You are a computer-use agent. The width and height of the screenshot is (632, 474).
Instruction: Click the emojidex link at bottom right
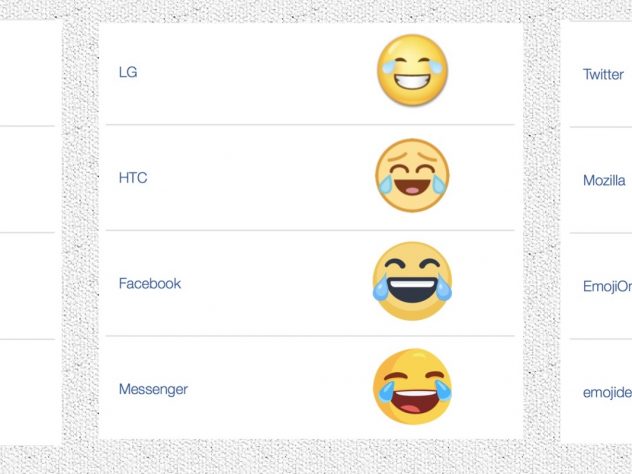click(x=607, y=392)
